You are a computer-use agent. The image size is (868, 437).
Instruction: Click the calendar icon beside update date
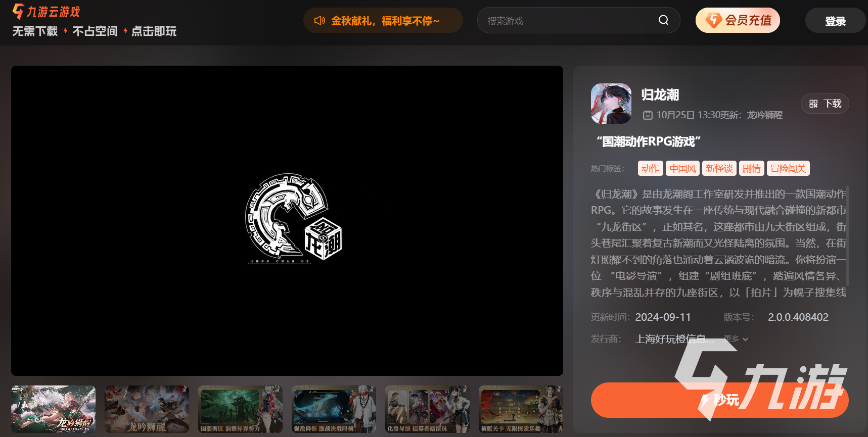coord(648,115)
